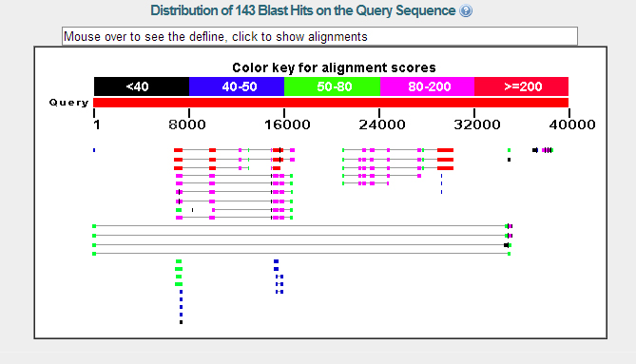Image resolution: width=636 pixels, height=364 pixels.
Task: Click the help question mark icon
Action: (466, 10)
